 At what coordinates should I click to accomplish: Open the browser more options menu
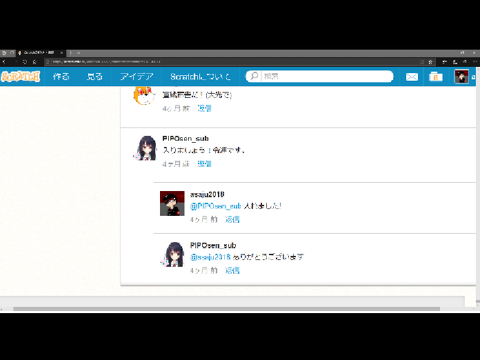click(x=475, y=62)
